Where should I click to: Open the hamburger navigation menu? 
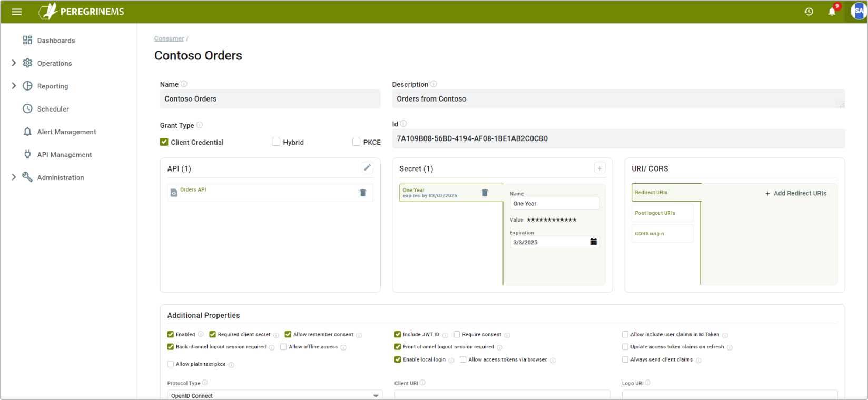pyautogui.click(x=17, y=12)
